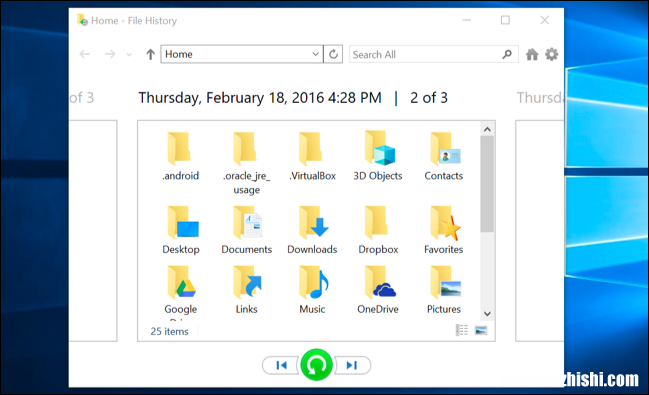
Task: Open the .VirtualBox folder
Action: click(312, 157)
